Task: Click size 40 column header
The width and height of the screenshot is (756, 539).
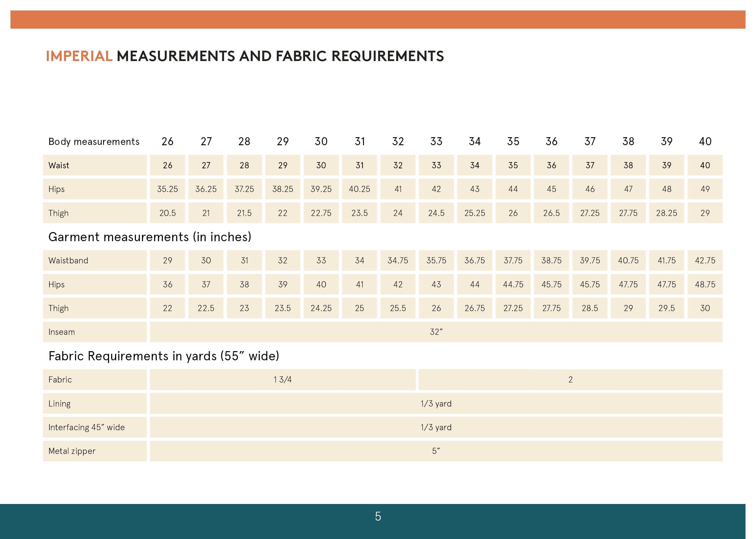Action: coord(705,142)
